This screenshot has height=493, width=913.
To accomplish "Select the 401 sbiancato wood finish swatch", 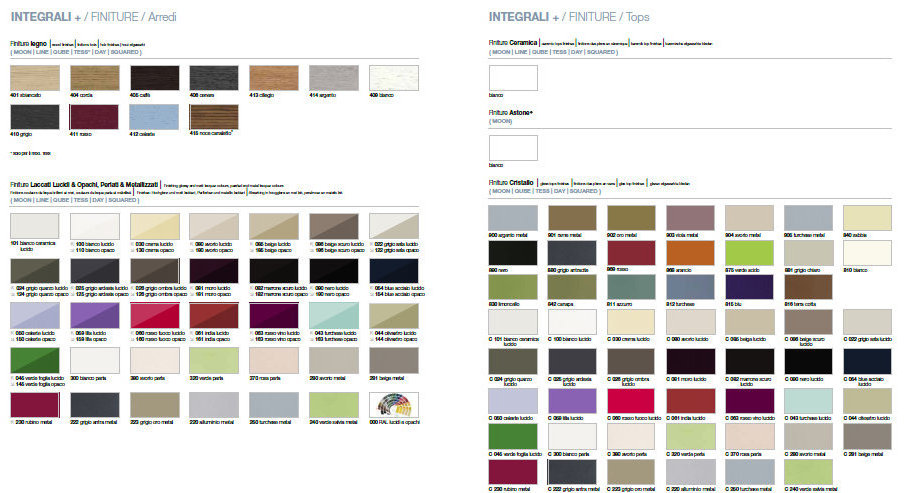I will 33,79.
